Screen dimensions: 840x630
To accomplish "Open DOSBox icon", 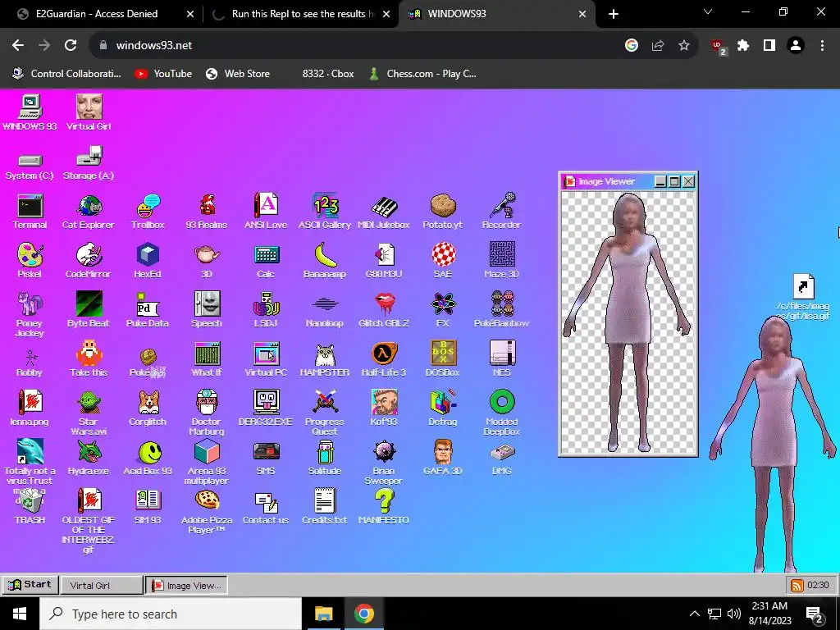I will point(442,359).
